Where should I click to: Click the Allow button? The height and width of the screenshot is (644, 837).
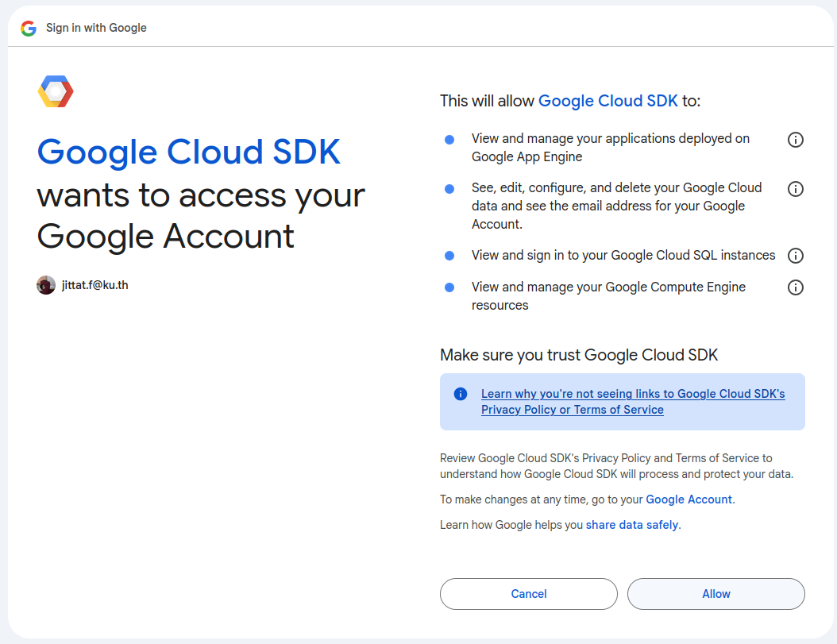pyautogui.click(x=715, y=593)
